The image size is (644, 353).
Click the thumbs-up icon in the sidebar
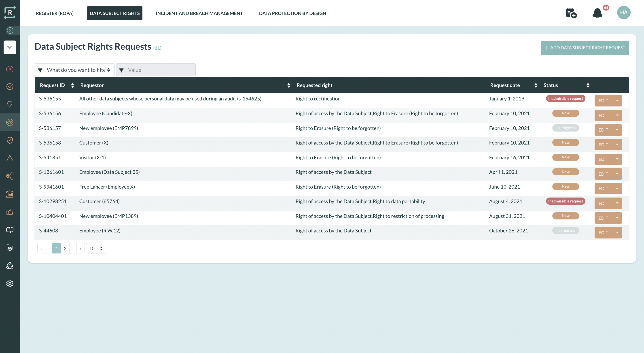(10, 212)
